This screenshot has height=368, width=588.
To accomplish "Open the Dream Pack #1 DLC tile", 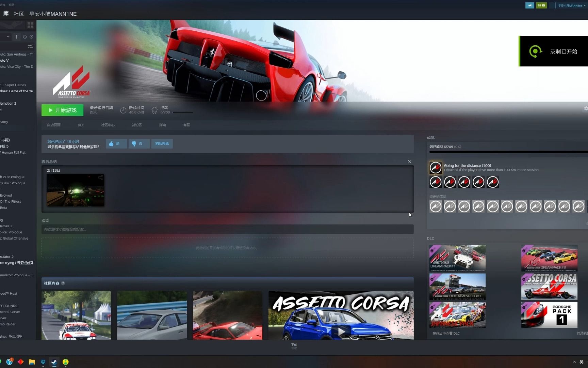I will [457, 258].
